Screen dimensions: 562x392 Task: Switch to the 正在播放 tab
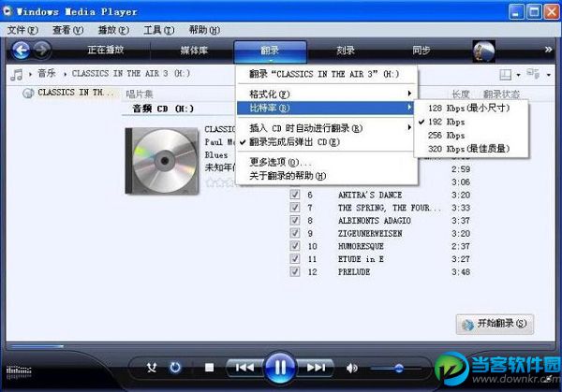click(x=105, y=50)
